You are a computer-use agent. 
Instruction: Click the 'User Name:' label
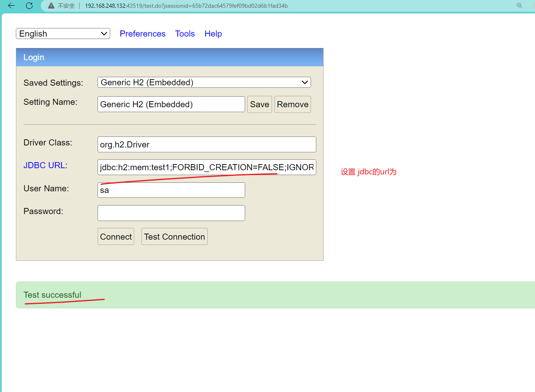tap(46, 188)
